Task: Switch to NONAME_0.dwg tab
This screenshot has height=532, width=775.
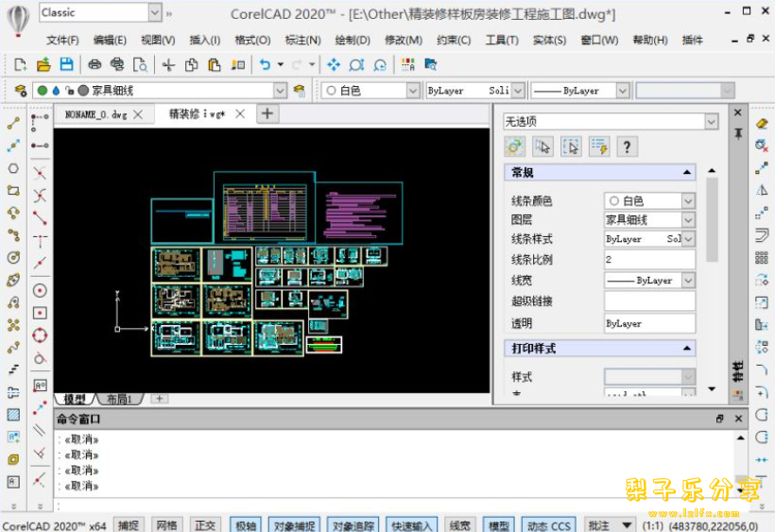Action: point(96,114)
